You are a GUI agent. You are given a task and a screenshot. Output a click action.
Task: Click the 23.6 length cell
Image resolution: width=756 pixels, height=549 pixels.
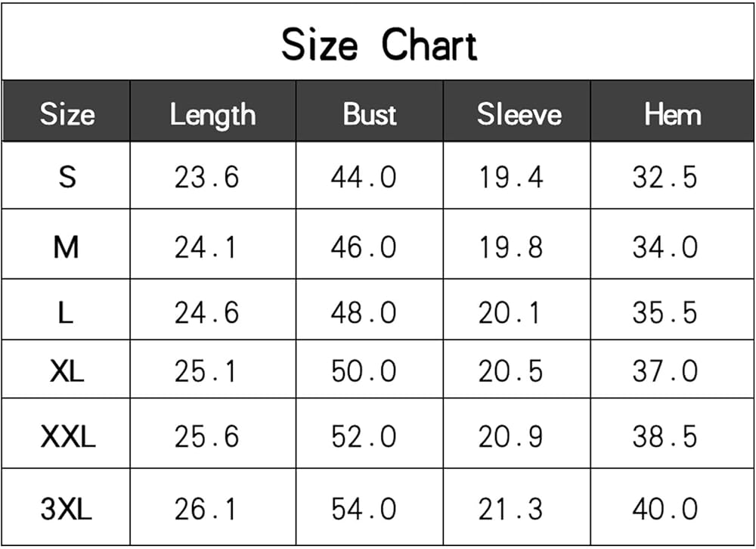pos(206,177)
